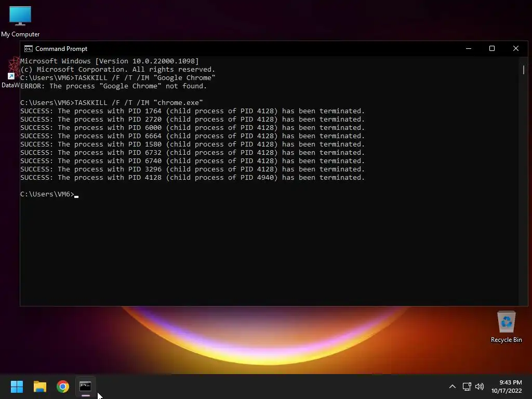Click the final C:\Users\VM6> prompt line

click(49, 194)
